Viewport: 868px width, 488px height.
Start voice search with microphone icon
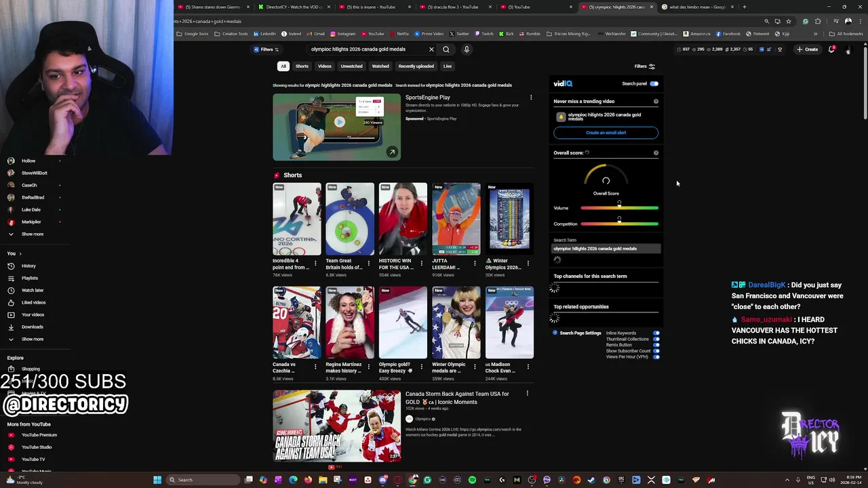click(467, 49)
